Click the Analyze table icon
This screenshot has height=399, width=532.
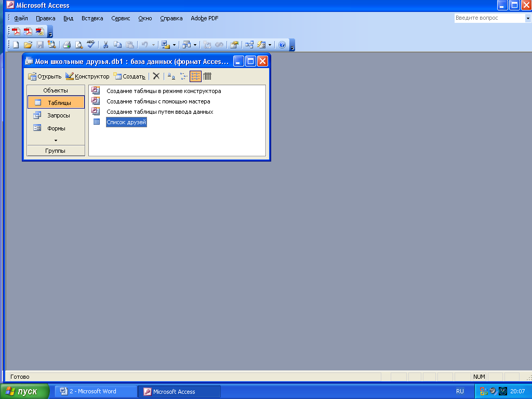187,45
